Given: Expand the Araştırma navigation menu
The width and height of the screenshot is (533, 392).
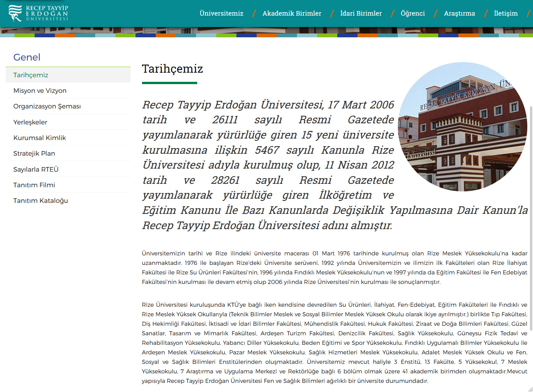Looking at the screenshot, I should pos(459,13).
